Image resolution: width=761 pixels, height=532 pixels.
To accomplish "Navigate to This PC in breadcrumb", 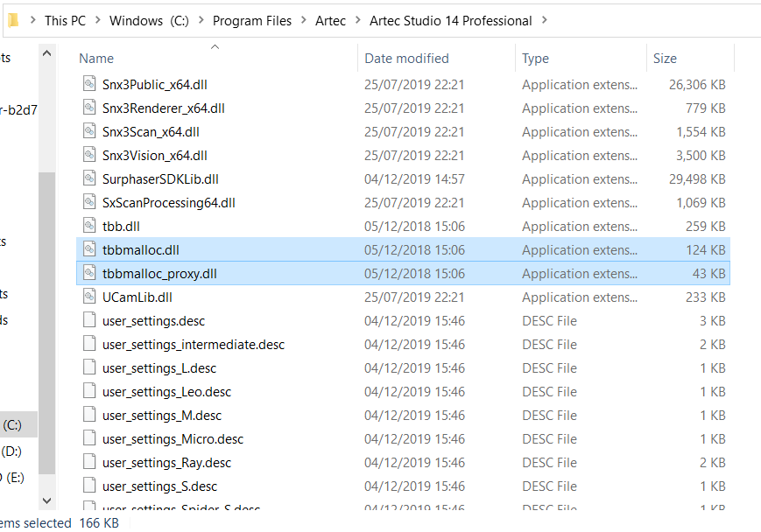I will pos(65,21).
